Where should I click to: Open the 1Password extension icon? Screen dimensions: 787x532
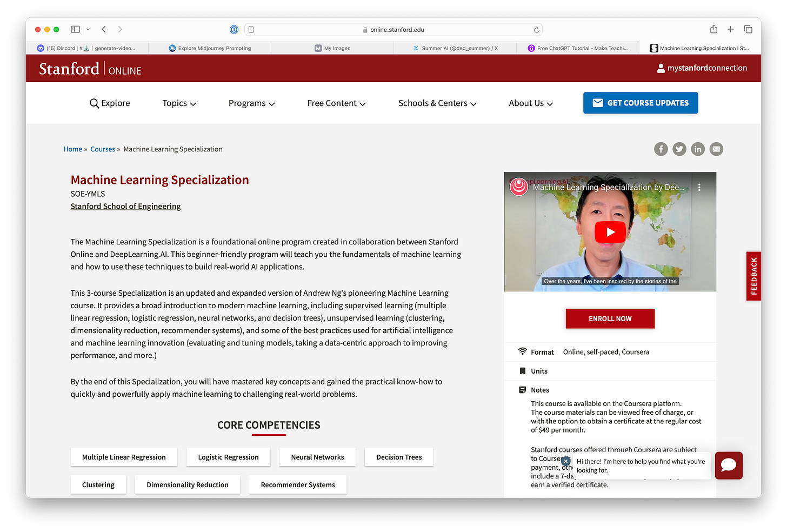234,30
